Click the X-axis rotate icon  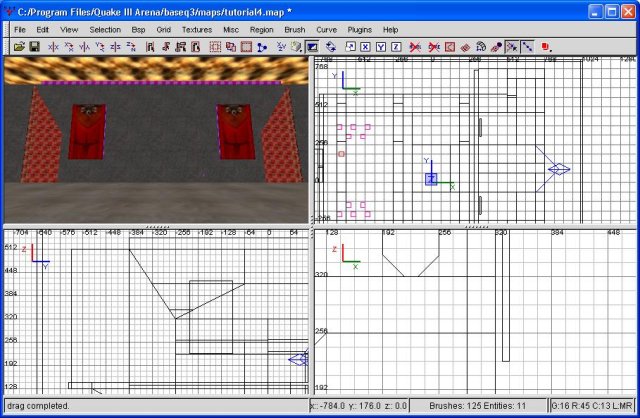pyautogui.click(x=69, y=47)
